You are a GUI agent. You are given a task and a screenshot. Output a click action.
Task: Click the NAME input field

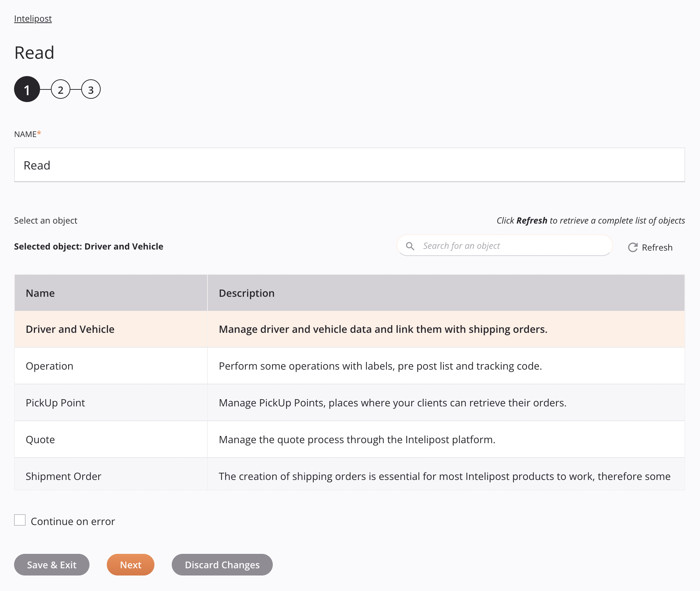(x=349, y=165)
